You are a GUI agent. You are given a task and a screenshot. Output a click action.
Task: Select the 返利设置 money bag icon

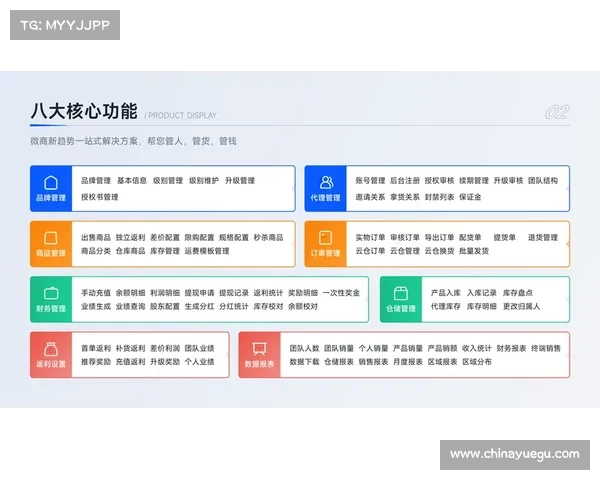click(50, 349)
